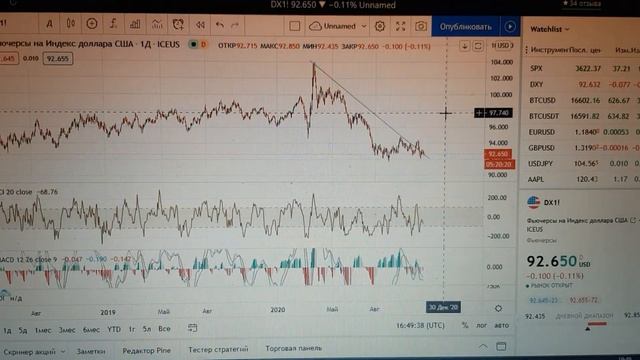Create an alert with the alarm clock icon

(178, 24)
